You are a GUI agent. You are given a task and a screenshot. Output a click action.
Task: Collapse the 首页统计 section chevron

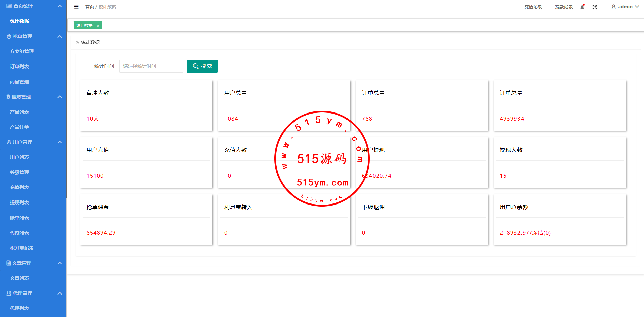(x=60, y=6)
